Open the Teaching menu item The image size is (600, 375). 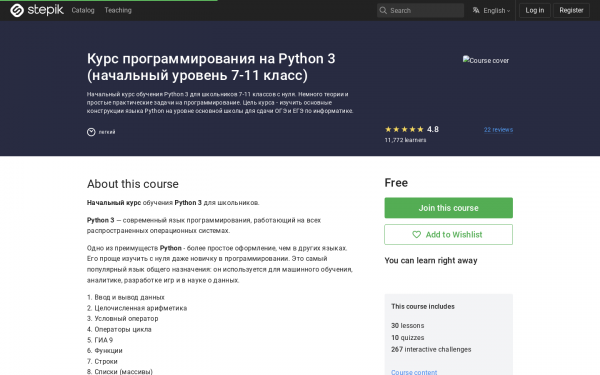pyautogui.click(x=118, y=10)
